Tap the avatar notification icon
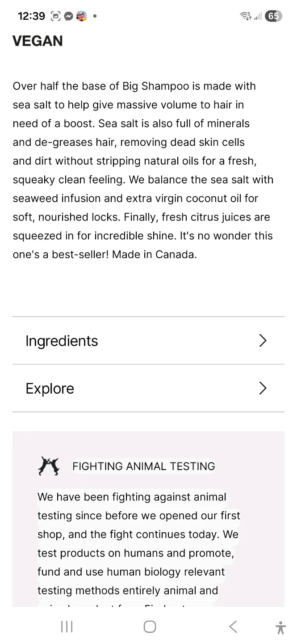Viewport: 297px width, 644px height. click(81, 16)
